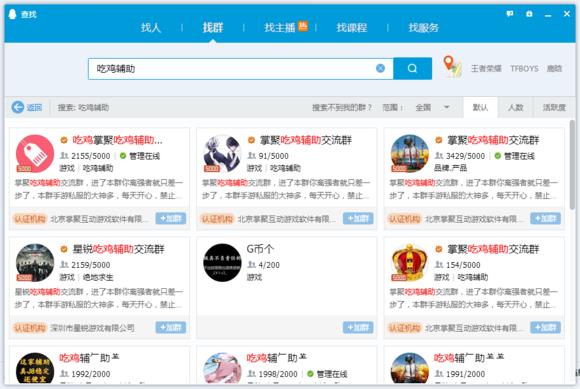Click the feedback icon in the title bar

pos(510,14)
